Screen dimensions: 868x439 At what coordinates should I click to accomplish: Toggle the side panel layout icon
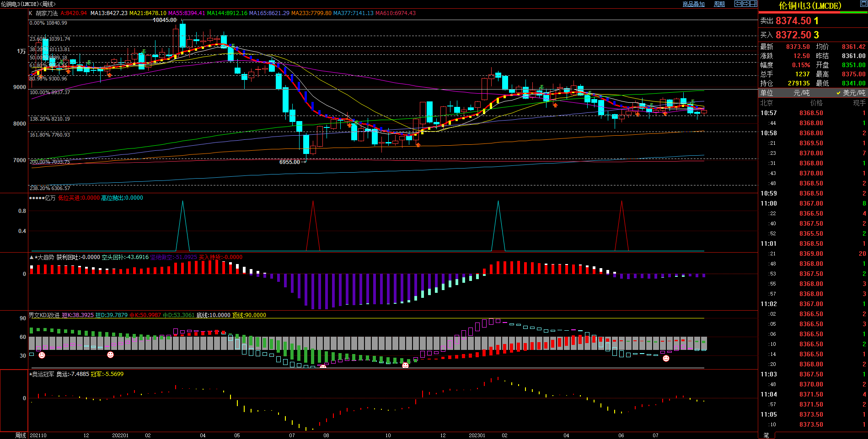(x=753, y=4)
